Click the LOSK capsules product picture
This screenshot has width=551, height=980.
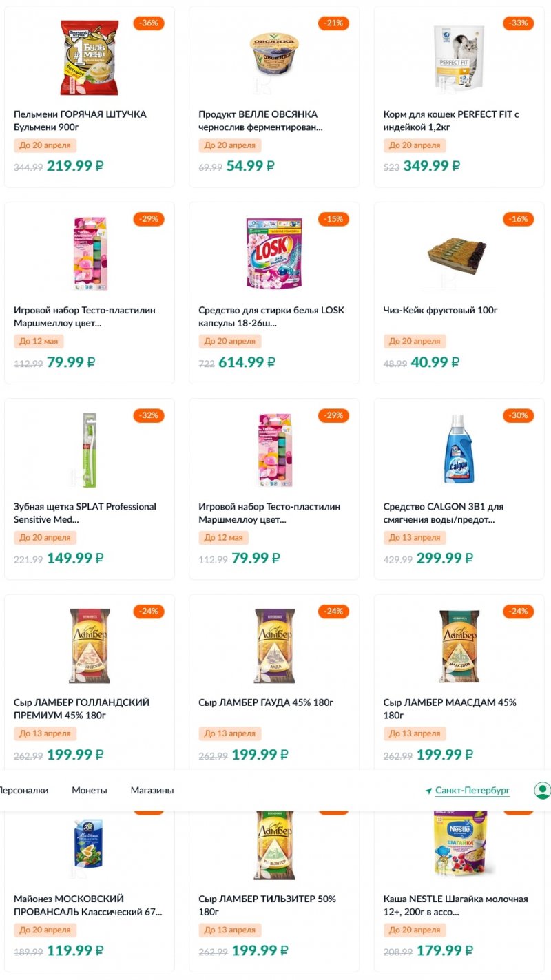coord(274,253)
